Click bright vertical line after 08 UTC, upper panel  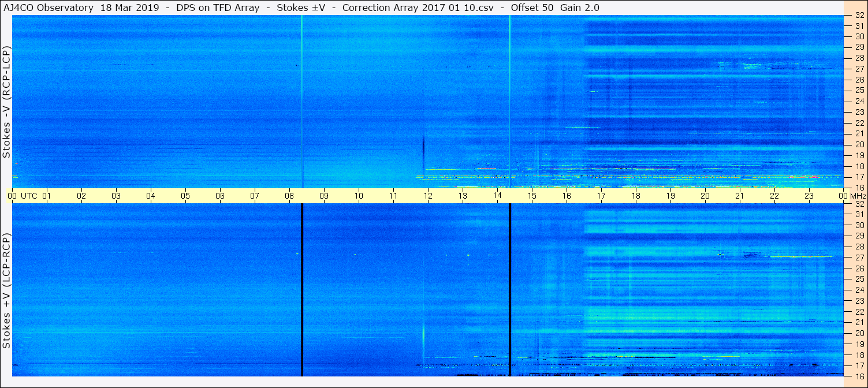[302, 102]
